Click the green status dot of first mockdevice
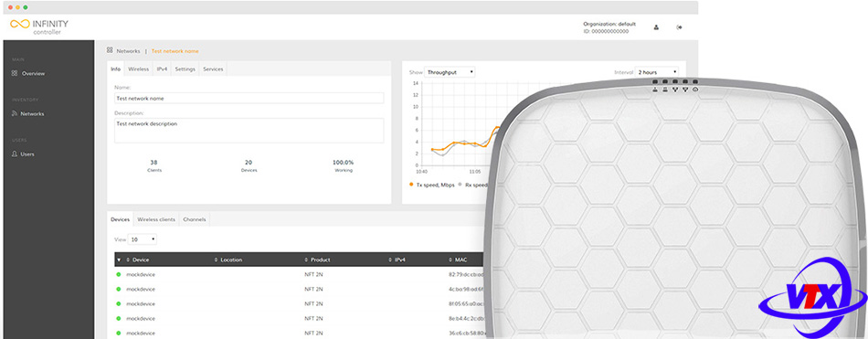The width and height of the screenshot is (868, 339). [x=118, y=274]
